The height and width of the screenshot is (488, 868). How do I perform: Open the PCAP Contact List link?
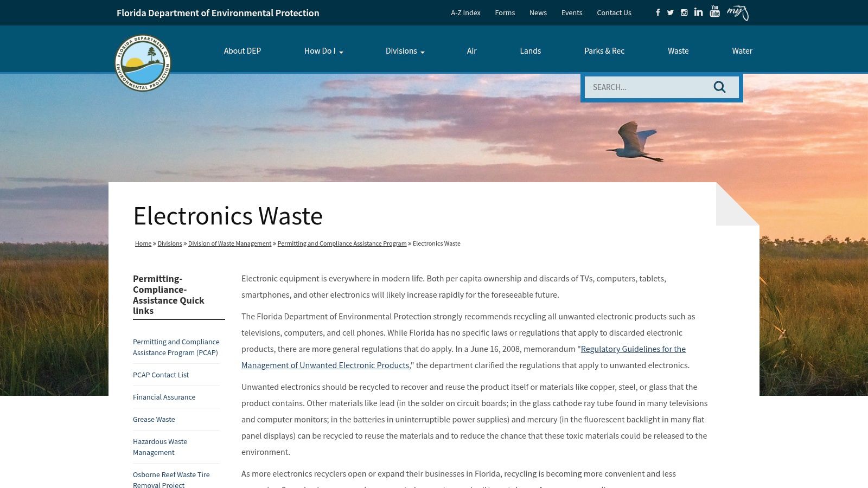click(161, 375)
